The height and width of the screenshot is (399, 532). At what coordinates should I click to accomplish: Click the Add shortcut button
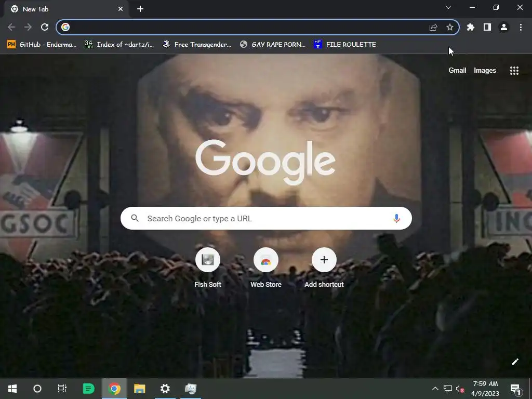(x=324, y=268)
